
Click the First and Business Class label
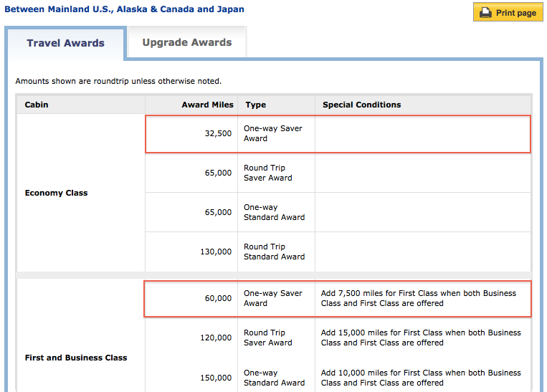[76, 358]
